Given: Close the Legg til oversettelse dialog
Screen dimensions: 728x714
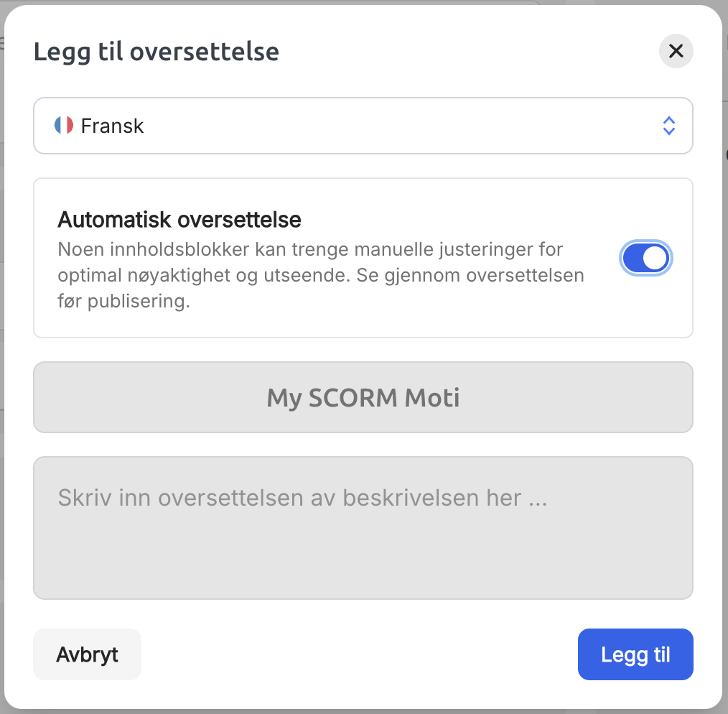Looking at the screenshot, I should coord(676,51).
